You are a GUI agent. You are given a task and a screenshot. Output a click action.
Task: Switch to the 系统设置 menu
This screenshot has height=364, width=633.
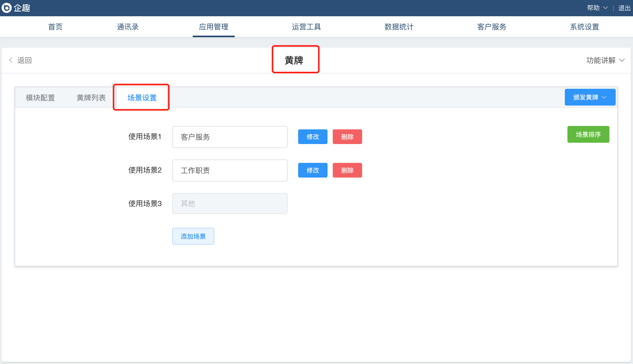pyautogui.click(x=584, y=27)
